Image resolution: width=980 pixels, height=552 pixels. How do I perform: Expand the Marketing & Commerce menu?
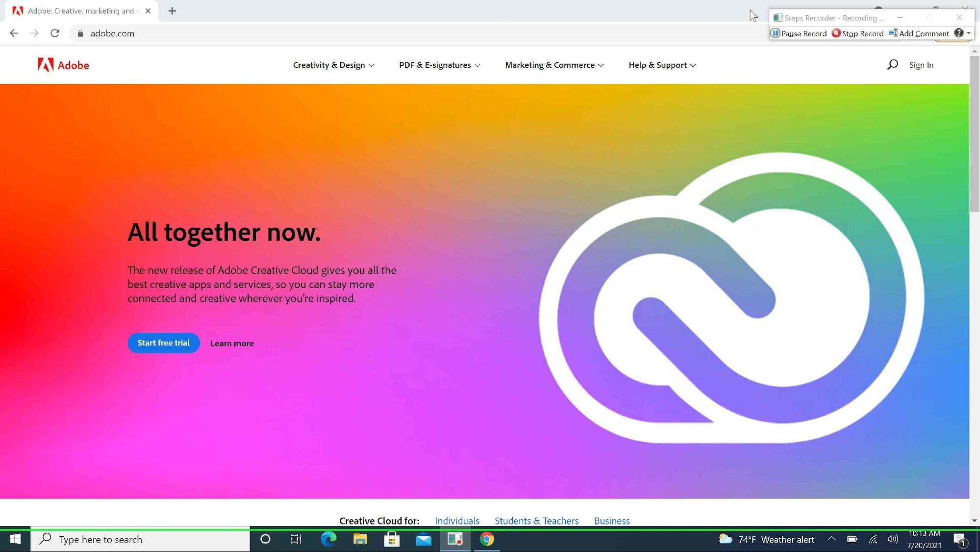[x=554, y=65]
